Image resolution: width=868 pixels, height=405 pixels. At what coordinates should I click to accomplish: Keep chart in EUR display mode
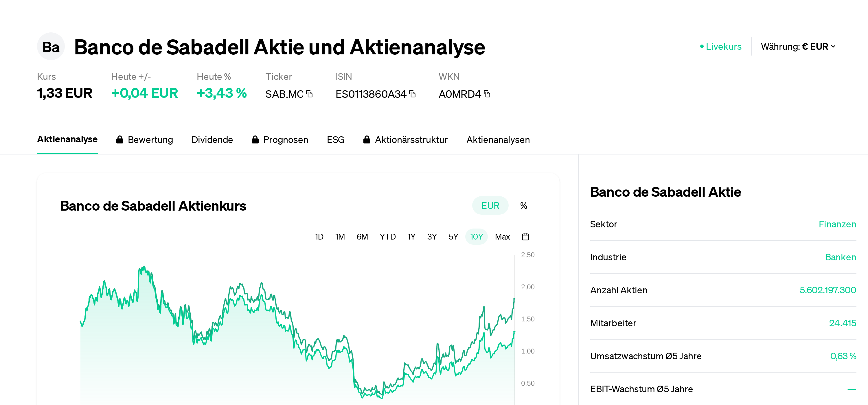490,205
